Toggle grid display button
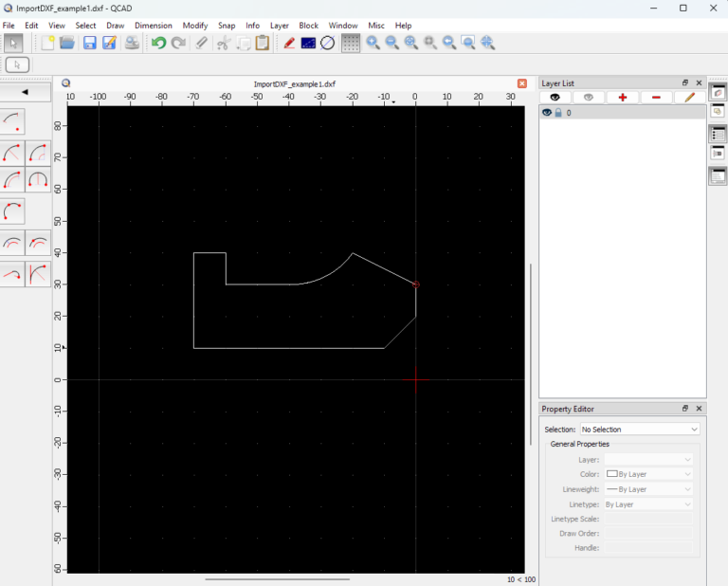This screenshot has width=728, height=586. 351,44
